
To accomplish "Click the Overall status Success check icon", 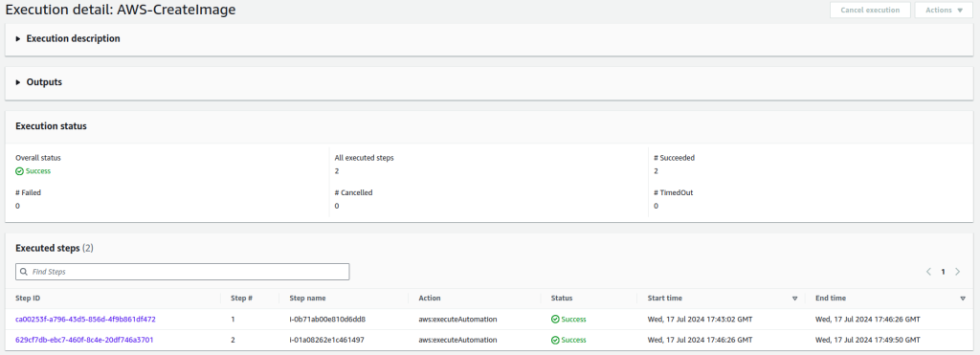I will (x=19, y=171).
